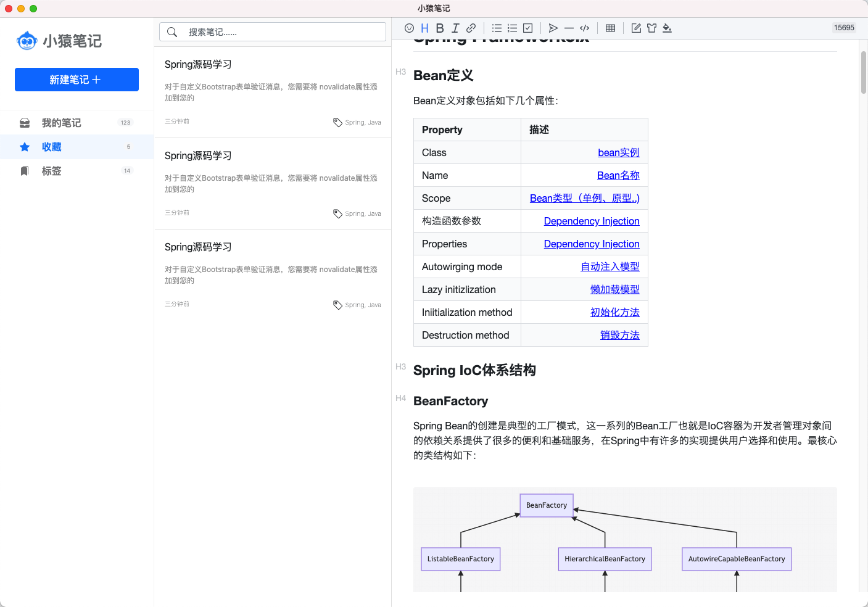
Task: Click the edit pencil toolbar icon
Action: click(636, 28)
